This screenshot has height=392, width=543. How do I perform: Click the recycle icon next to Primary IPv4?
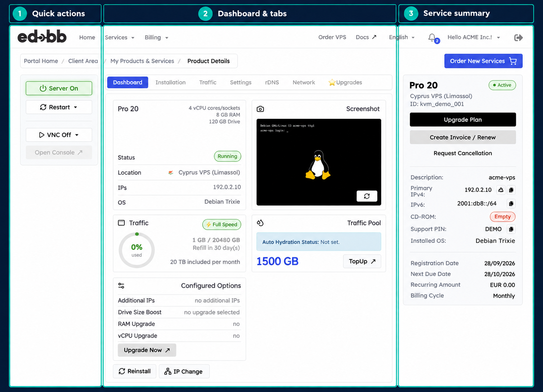pyautogui.click(x=501, y=190)
